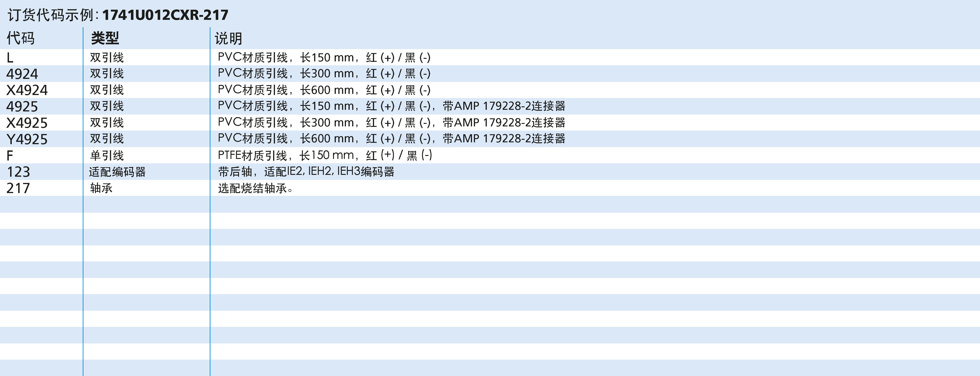Image resolution: width=980 pixels, height=376 pixels.
Task: Click 选配烧结轴承 description in row 217
Action: 255,188
